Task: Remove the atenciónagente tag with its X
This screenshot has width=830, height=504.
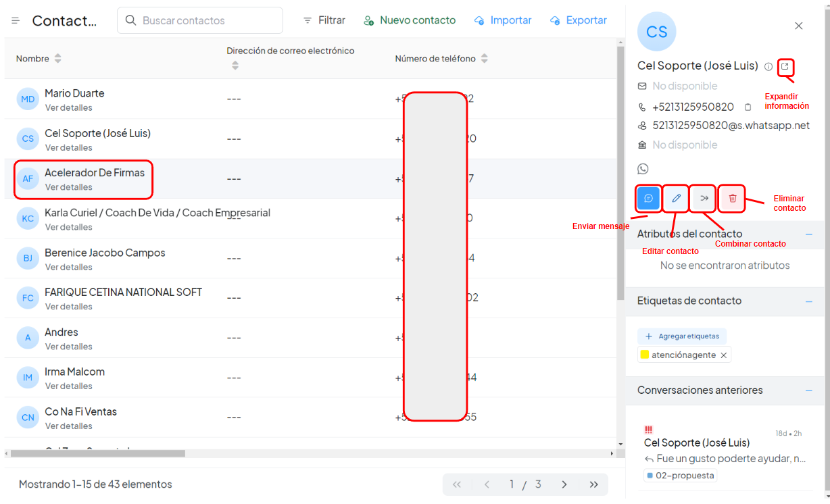Action: click(x=723, y=355)
